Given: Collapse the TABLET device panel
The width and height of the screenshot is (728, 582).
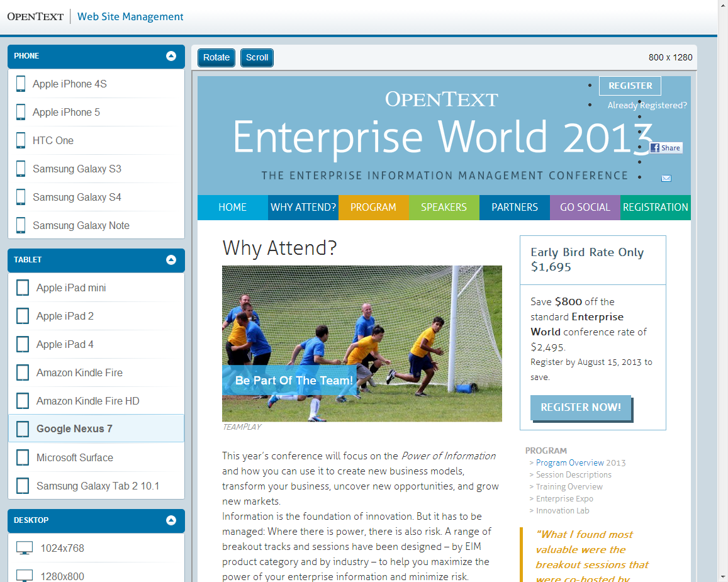Looking at the screenshot, I should (171, 260).
